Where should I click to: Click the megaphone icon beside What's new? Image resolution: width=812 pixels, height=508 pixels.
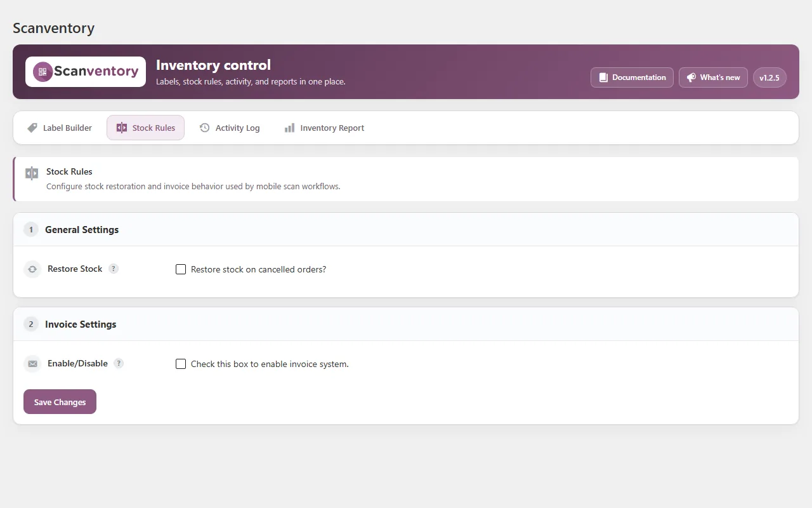pos(691,77)
